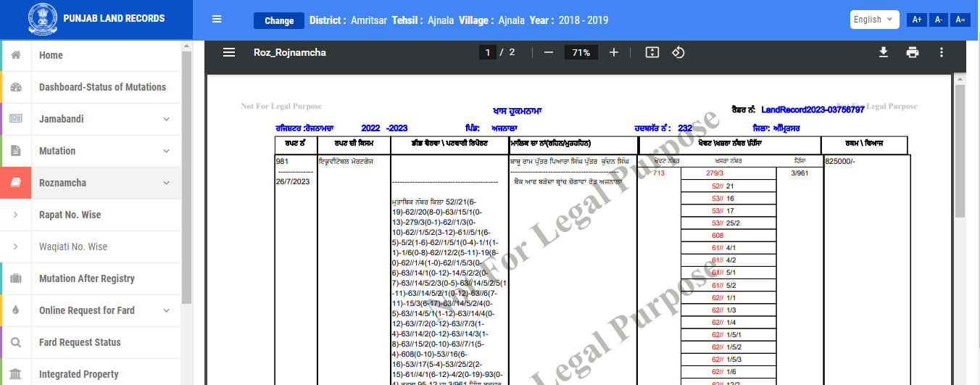
Task: Open Integrated Property menu item
Action: 90,374
